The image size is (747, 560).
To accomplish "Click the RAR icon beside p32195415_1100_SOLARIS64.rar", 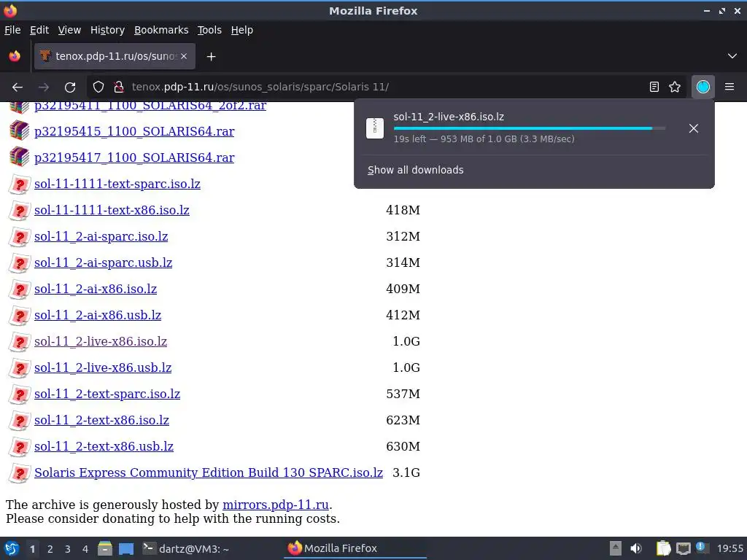I will pyautogui.click(x=20, y=131).
